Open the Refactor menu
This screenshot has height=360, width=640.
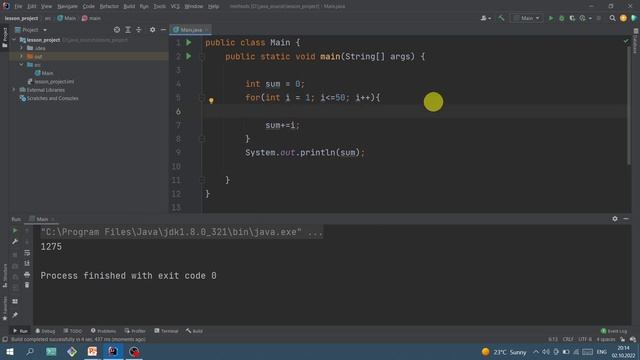(x=109, y=6)
